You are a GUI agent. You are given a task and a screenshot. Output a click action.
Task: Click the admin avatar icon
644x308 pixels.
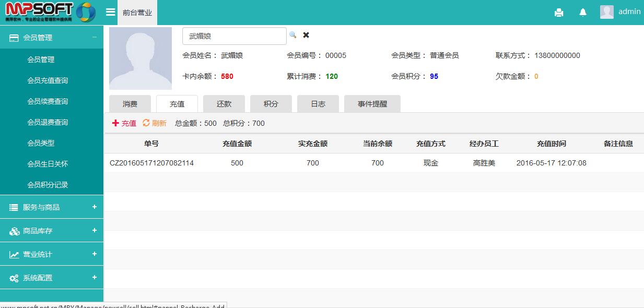(x=606, y=12)
